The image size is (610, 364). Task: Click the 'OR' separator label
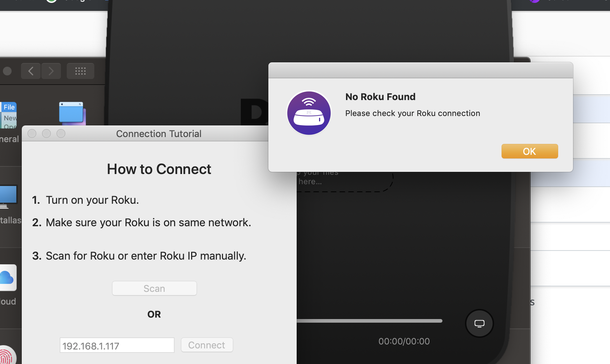click(154, 314)
